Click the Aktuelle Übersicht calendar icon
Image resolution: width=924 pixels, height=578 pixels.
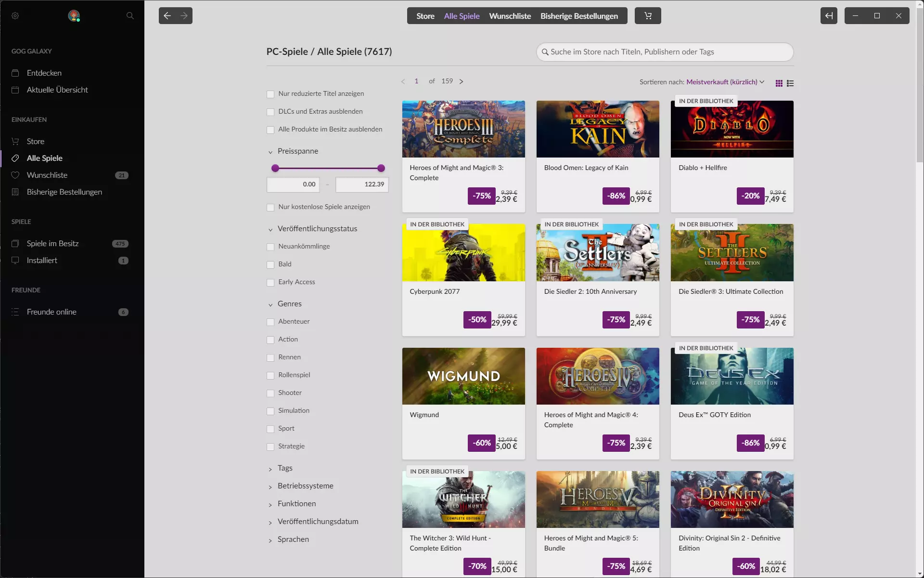pos(15,90)
